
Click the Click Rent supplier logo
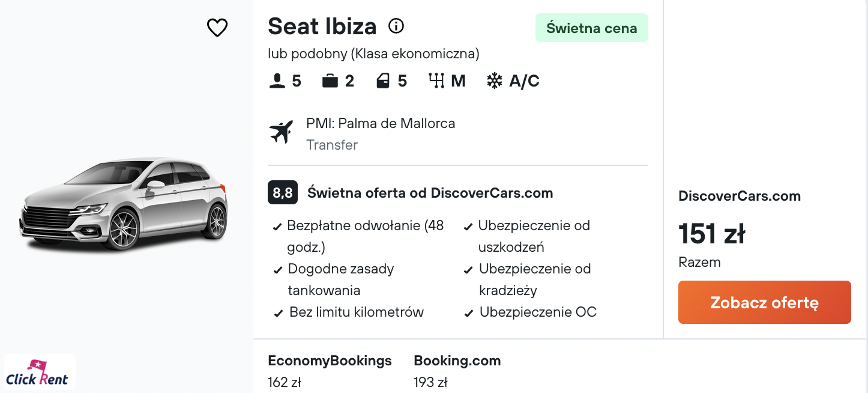click(x=40, y=373)
